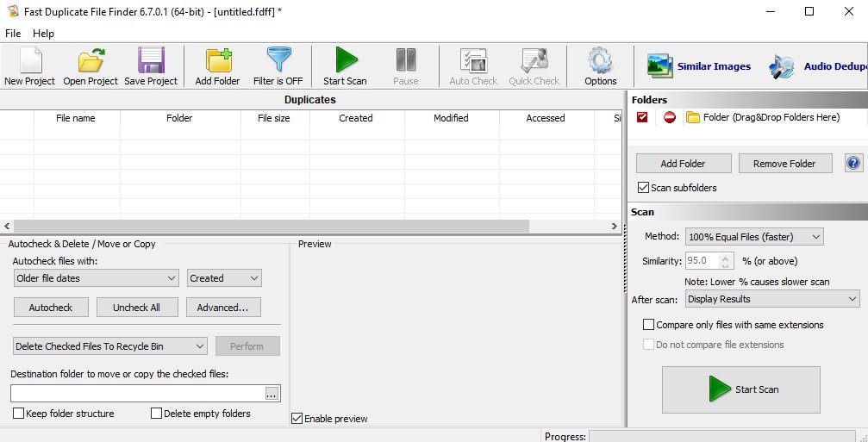
Task: Click the Uncheck All button
Action: [x=137, y=308]
